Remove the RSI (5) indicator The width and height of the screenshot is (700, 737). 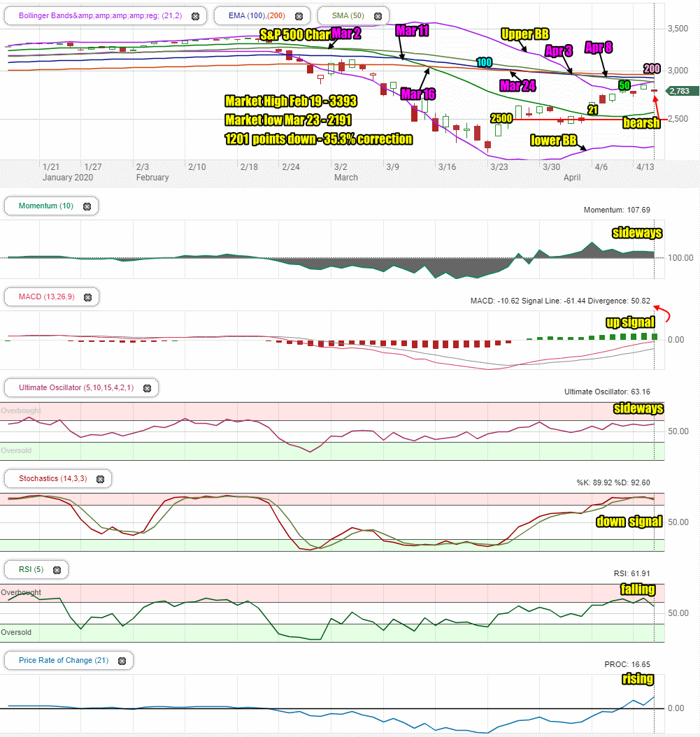click(x=57, y=570)
